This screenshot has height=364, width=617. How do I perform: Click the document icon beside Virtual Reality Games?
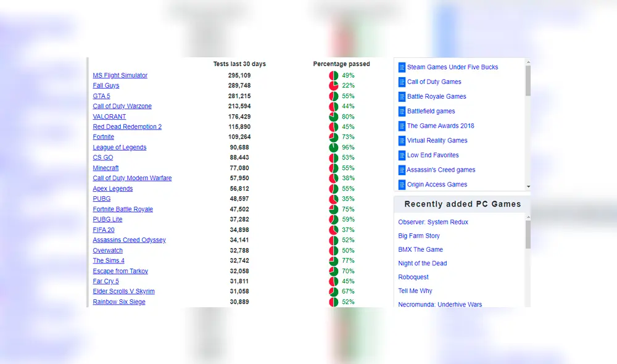pyautogui.click(x=402, y=141)
